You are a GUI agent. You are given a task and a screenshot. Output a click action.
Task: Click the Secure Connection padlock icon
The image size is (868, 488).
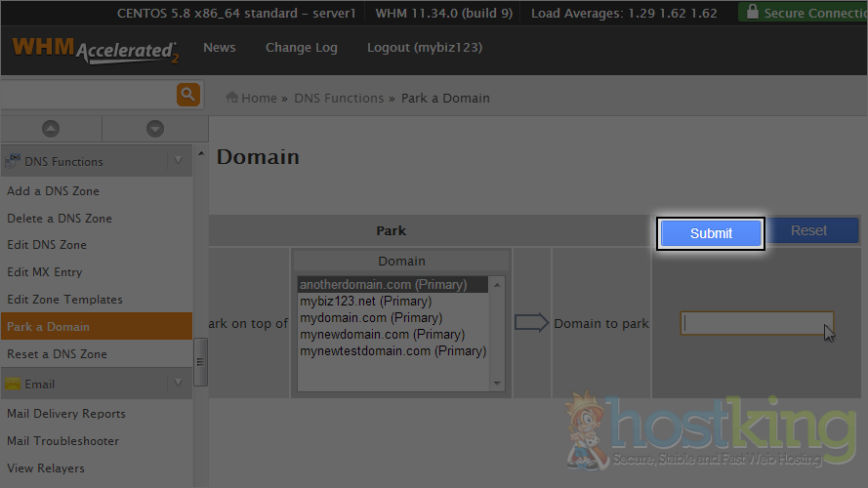750,13
